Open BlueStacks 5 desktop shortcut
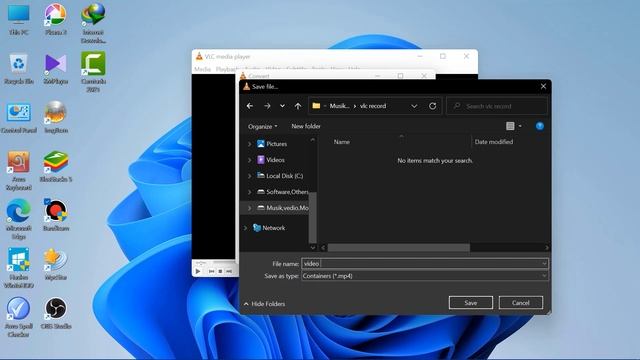 click(x=56, y=167)
